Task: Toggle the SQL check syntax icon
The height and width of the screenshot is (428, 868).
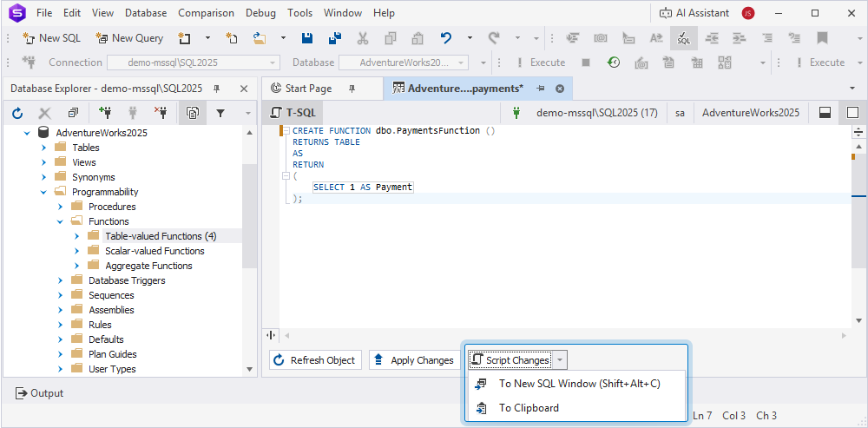Action: [x=684, y=38]
